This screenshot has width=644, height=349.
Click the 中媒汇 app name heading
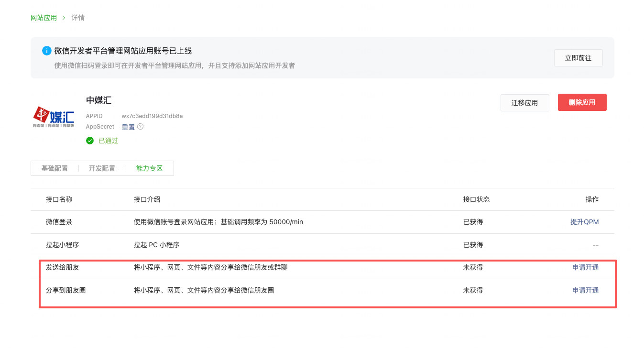tap(98, 100)
